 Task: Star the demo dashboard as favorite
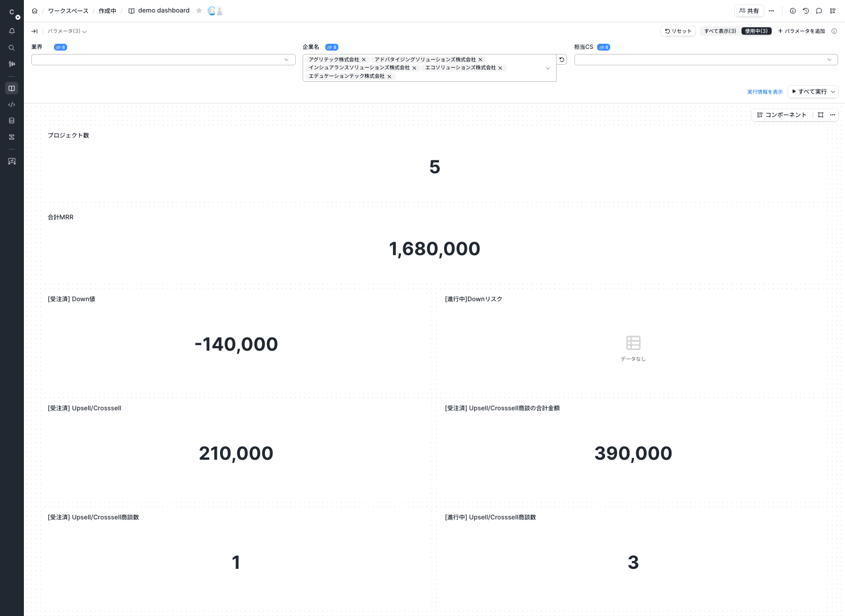point(198,10)
